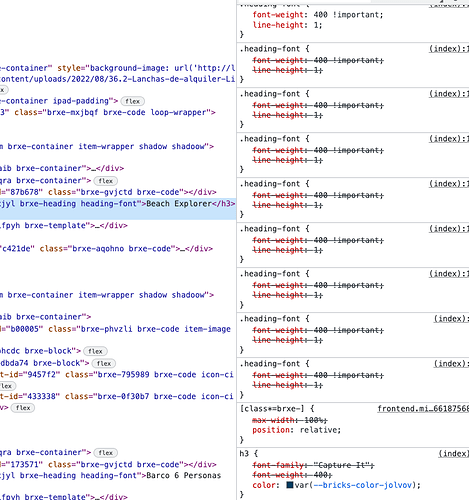Edit the position: relative value
Image resolution: width=469 pixels, height=500 pixels.
tap(320, 430)
